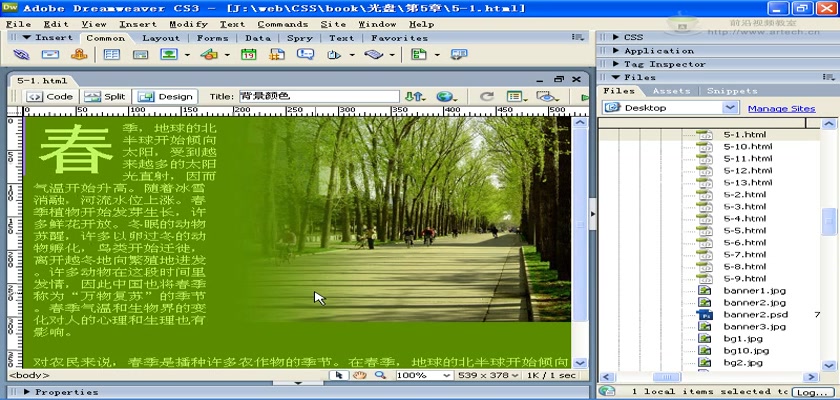Click document vertical scrollbar down arrow
Viewport: 840px width, 400px height.
pyautogui.click(x=580, y=363)
